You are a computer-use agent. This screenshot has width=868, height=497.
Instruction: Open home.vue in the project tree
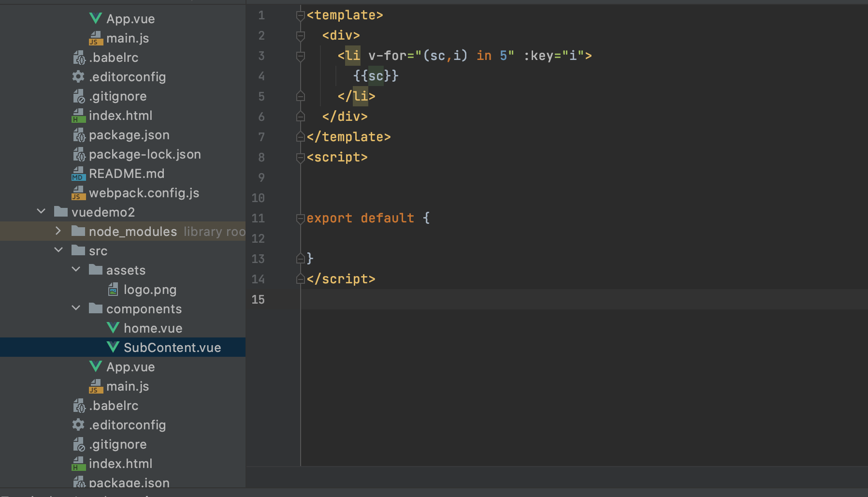click(x=153, y=328)
